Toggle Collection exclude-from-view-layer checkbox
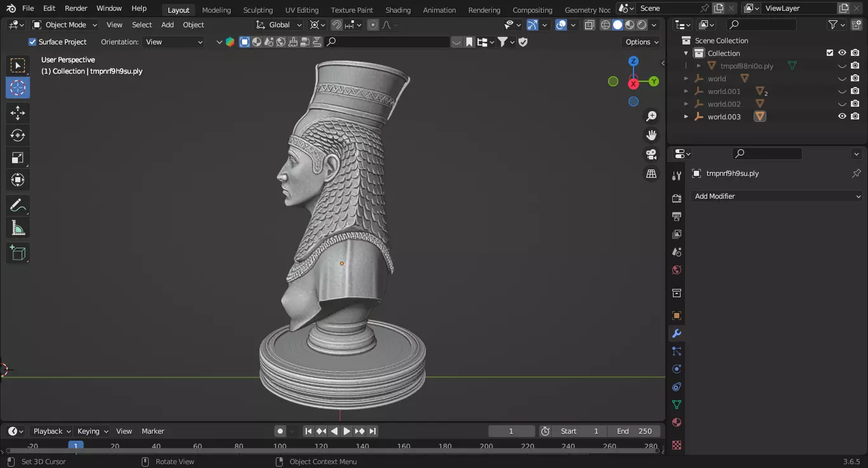868x468 pixels. 829,53
